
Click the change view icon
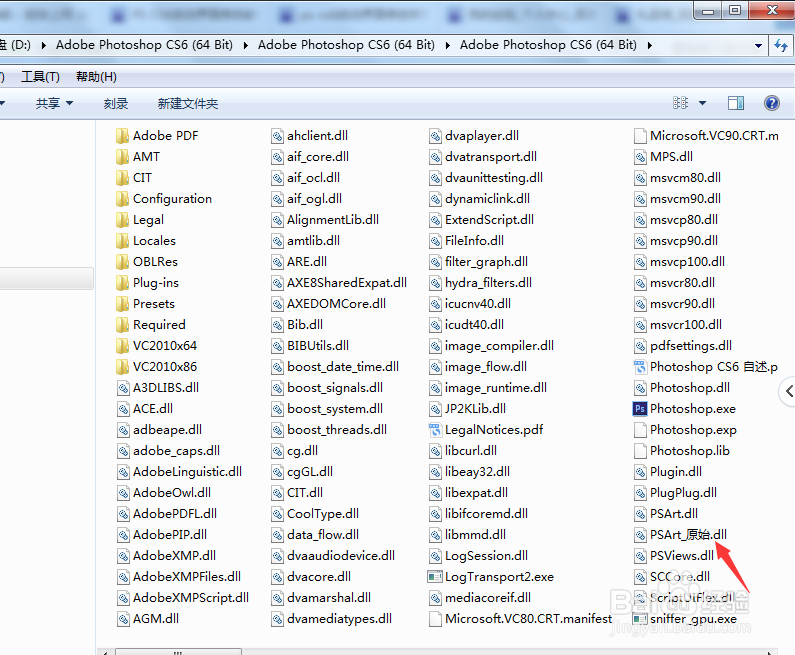pyautogui.click(x=680, y=103)
